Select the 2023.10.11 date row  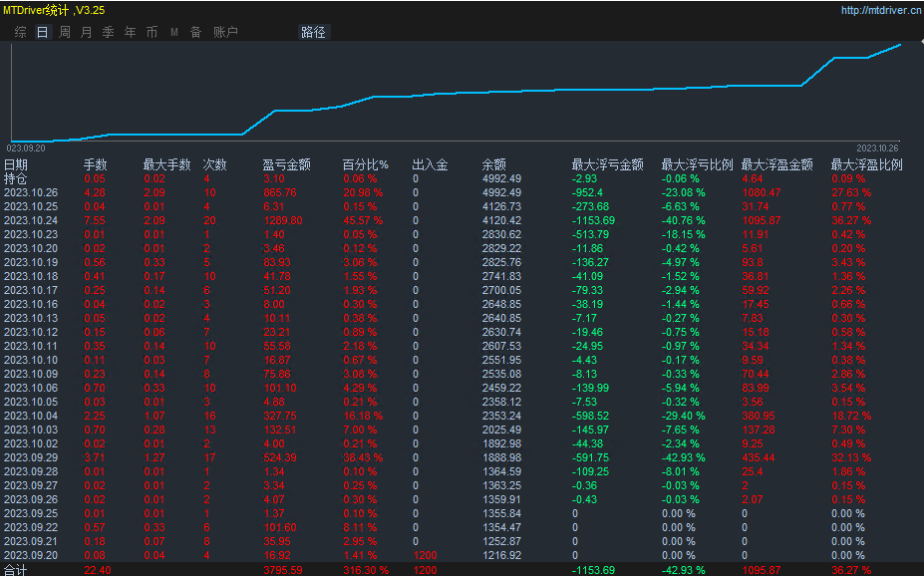coord(31,347)
